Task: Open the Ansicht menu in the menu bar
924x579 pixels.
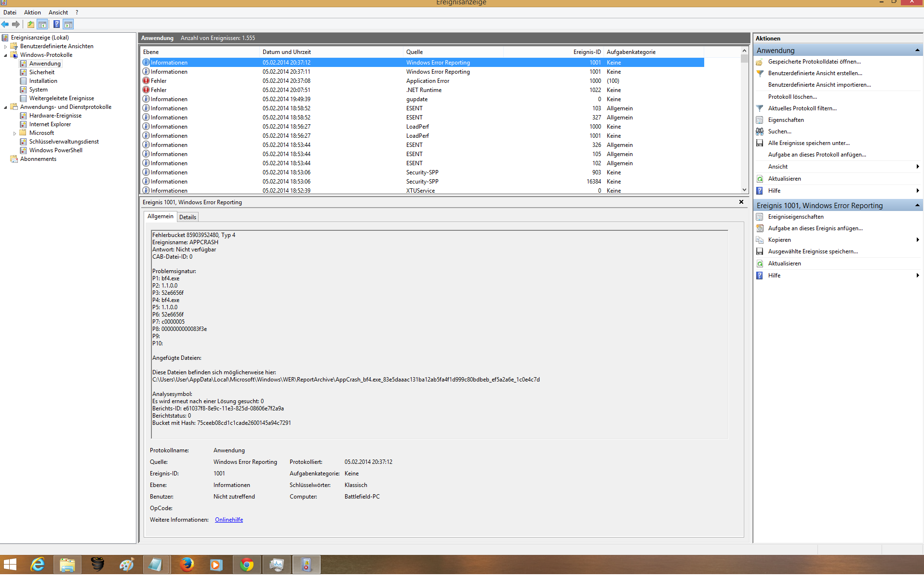Action: tap(58, 13)
